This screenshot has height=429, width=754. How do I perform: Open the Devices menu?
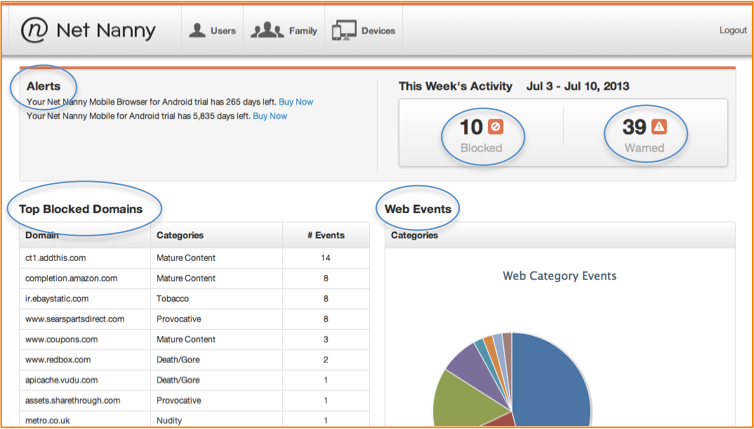(364, 30)
